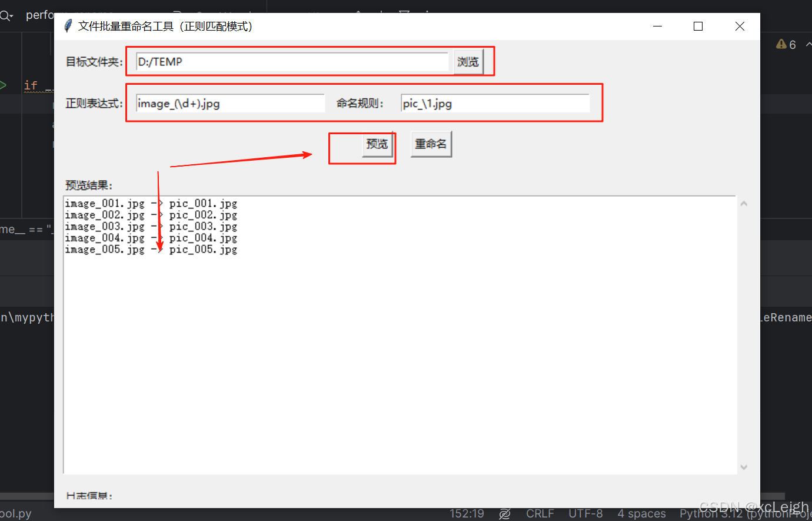Click the 目标文件夹 label
Viewport: 812px width, 521px height.
tap(94, 62)
